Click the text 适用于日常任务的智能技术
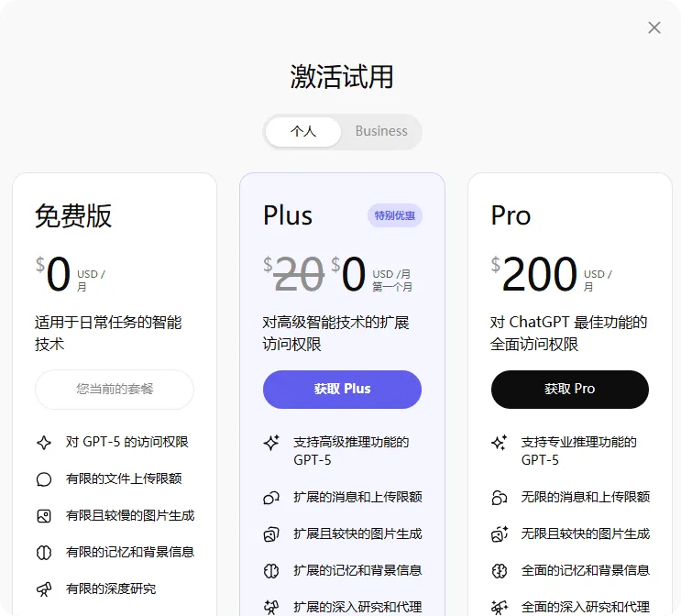The height and width of the screenshot is (616, 681). point(108,333)
